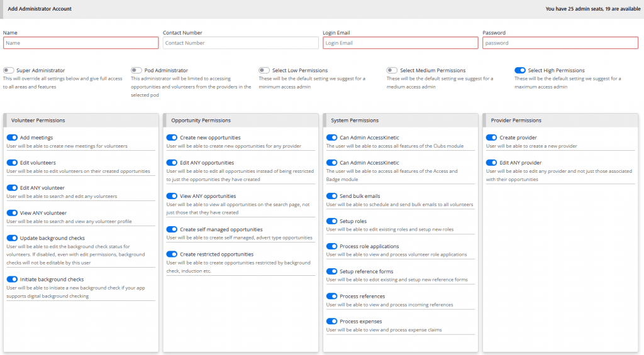Enable the Super Administrator toggle
644x355 pixels.
[9, 70]
